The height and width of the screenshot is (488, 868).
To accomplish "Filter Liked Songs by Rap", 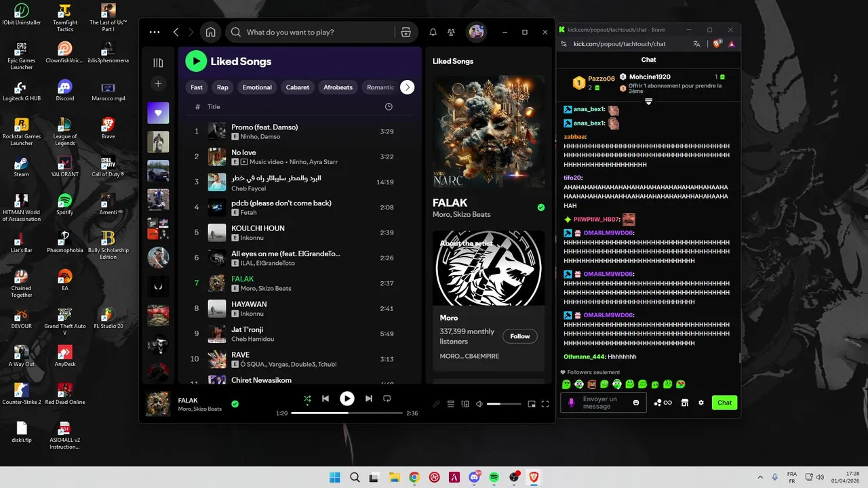I will (x=222, y=87).
